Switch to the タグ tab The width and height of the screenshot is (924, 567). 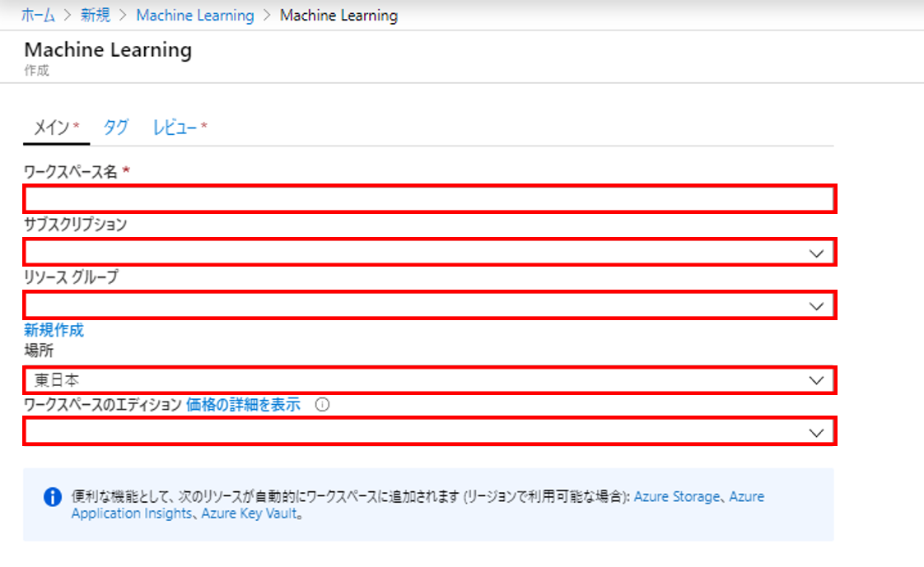tap(115, 128)
